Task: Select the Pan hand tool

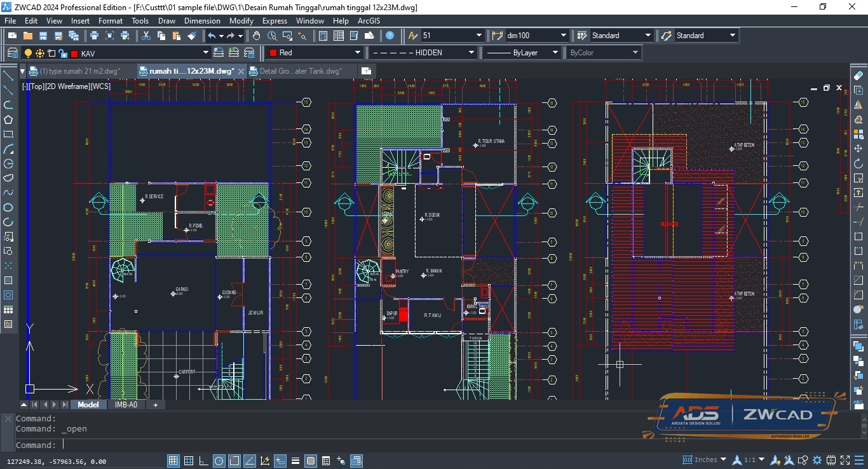Action: pos(256,36)
